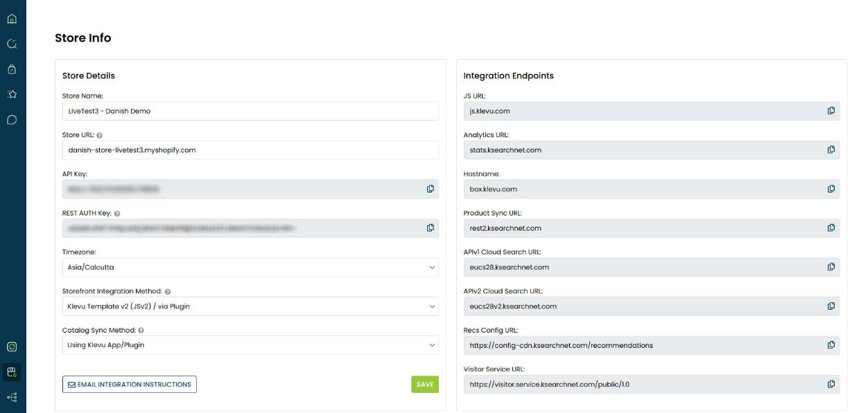Open the store settings sidebar icon
868x413 pixels.
point(12,372)
